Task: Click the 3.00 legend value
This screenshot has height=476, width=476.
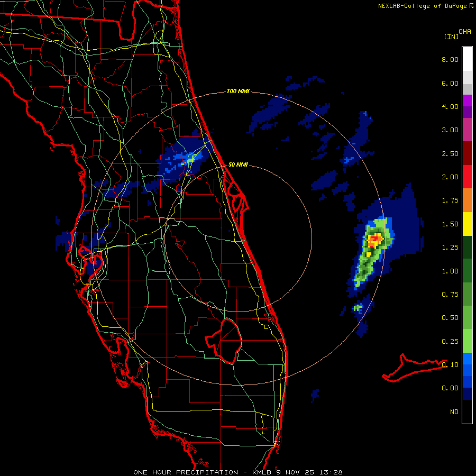Action: coord(450,130)
